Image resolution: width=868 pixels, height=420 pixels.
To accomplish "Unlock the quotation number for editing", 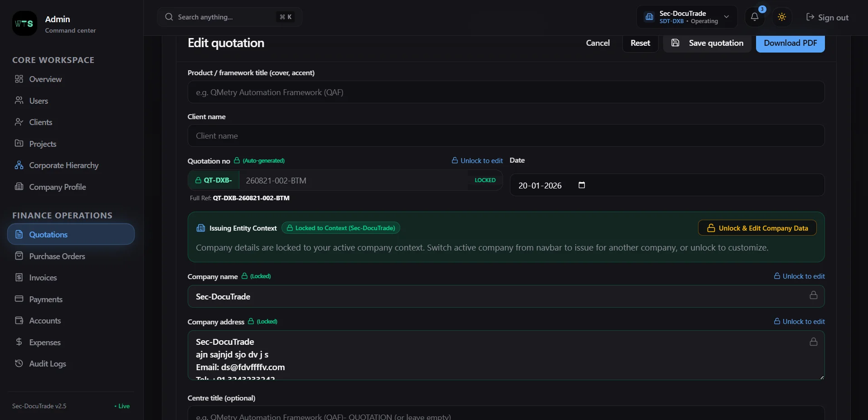I will [x=477, y=161].
